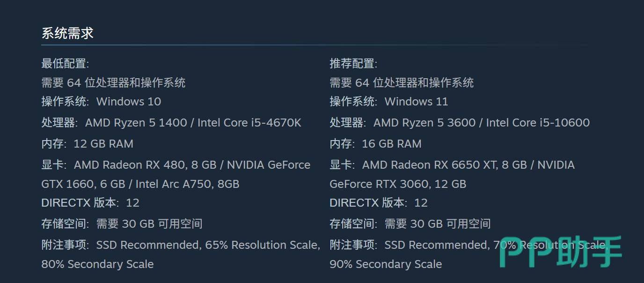This screenshot has width=644, height=283.
Task: Click the 16 GB RAM memory entry
Action: click(x=392, y=144)
